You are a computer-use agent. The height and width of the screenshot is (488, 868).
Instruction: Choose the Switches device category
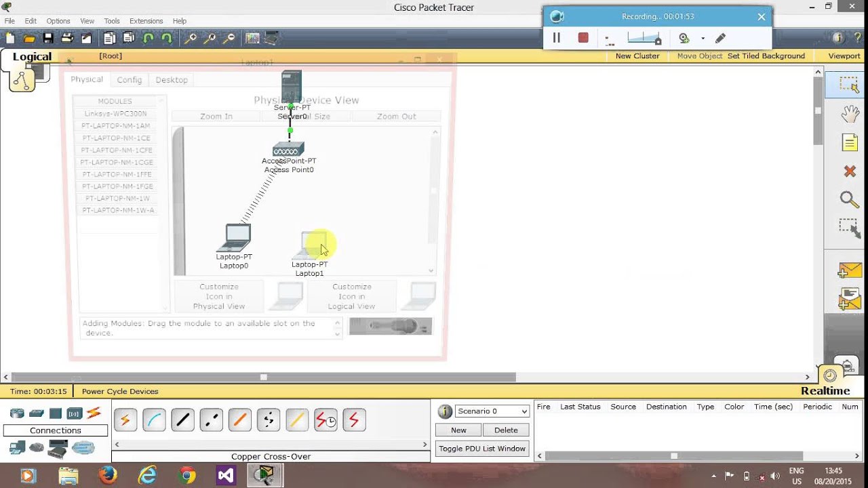[x=37, y=413]
